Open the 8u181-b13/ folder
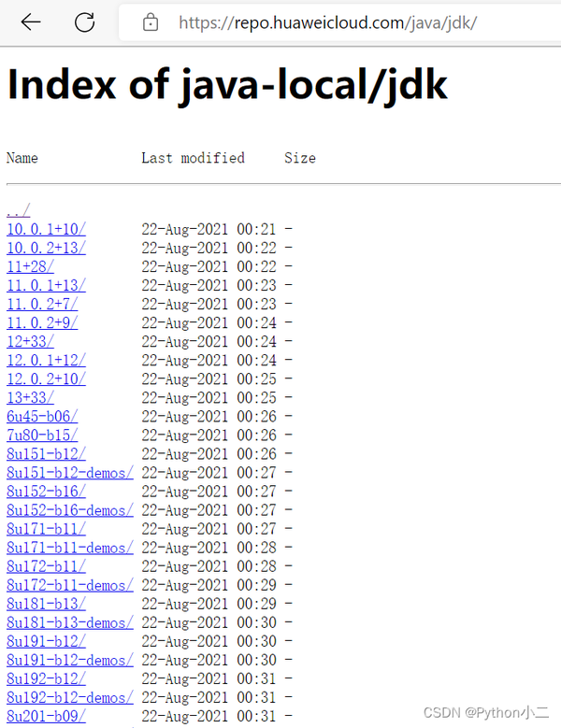This screenshot has width=561, height=728. [46, 604]
